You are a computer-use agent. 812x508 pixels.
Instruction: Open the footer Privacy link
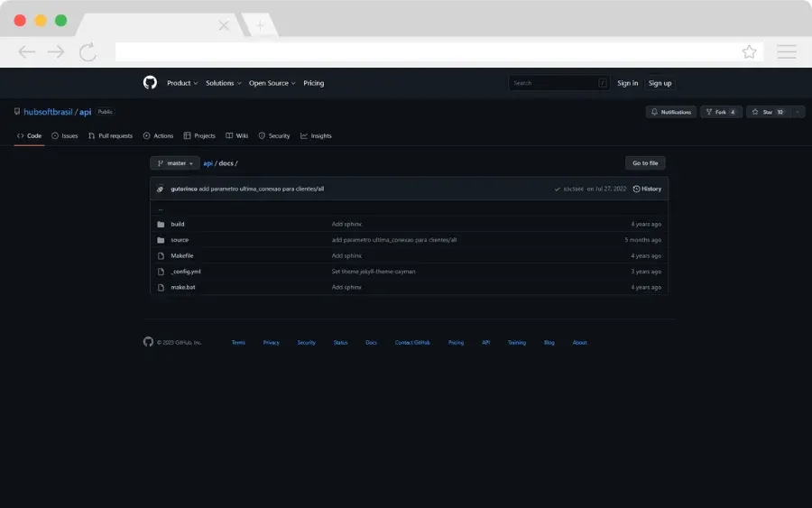pos(271,342)
